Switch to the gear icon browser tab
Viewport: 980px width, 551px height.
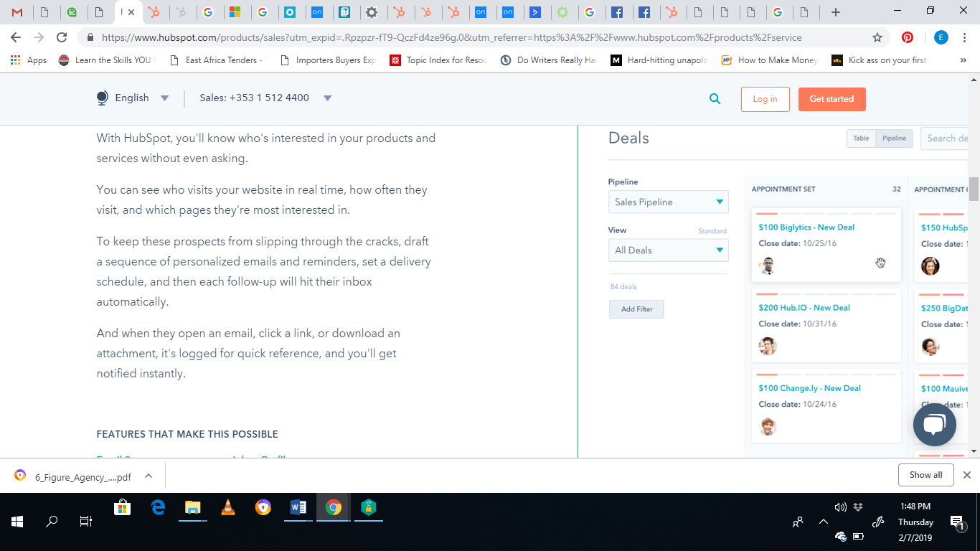(371, 12)
